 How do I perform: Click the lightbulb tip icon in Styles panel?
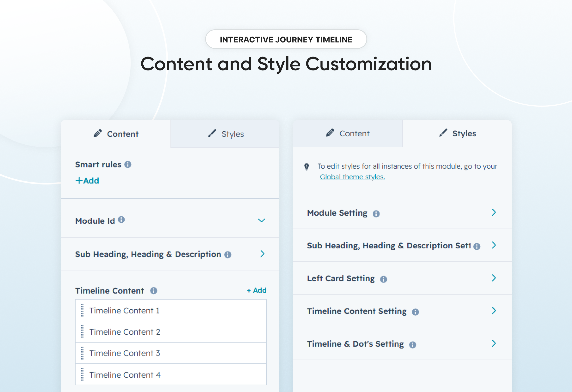(307, 167)
